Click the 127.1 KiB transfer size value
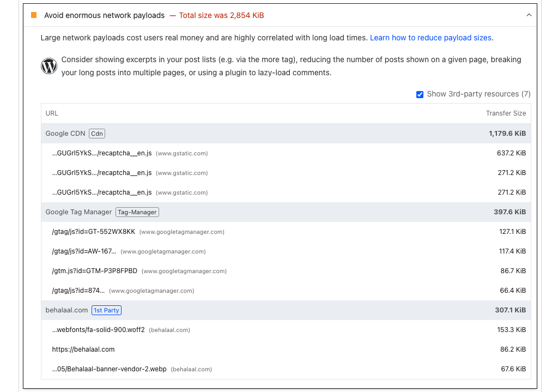The image size is (558, 392). point(512,231)
